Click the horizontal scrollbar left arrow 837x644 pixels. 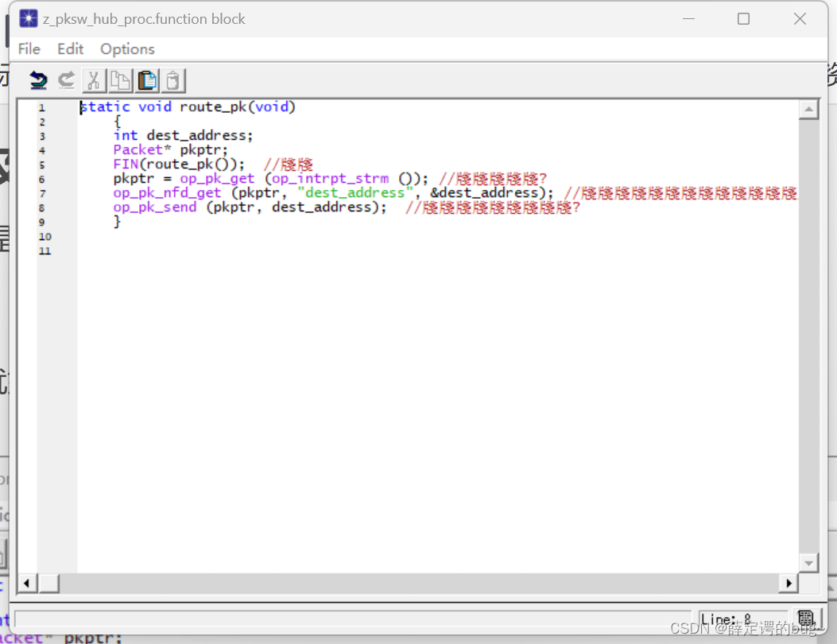26,583
